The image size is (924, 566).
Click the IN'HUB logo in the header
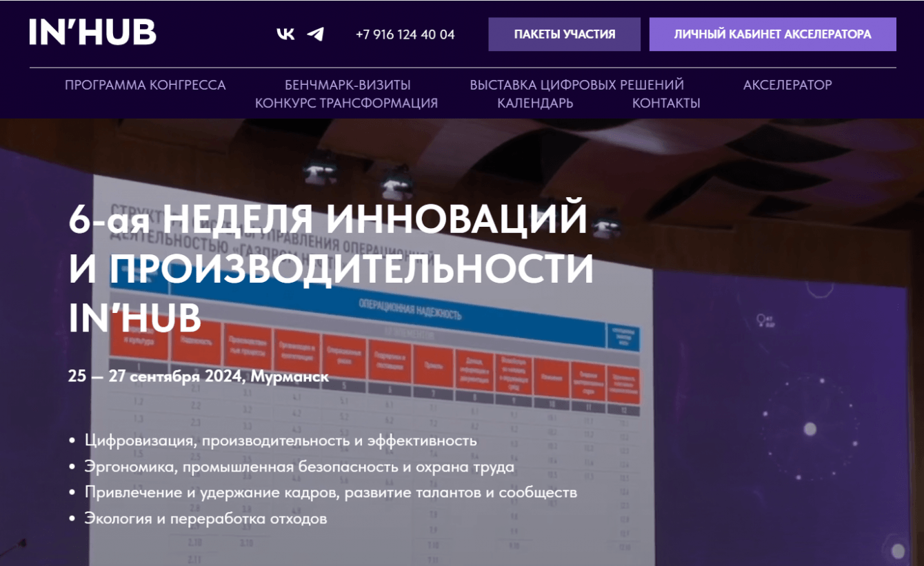tap(93, 32)
